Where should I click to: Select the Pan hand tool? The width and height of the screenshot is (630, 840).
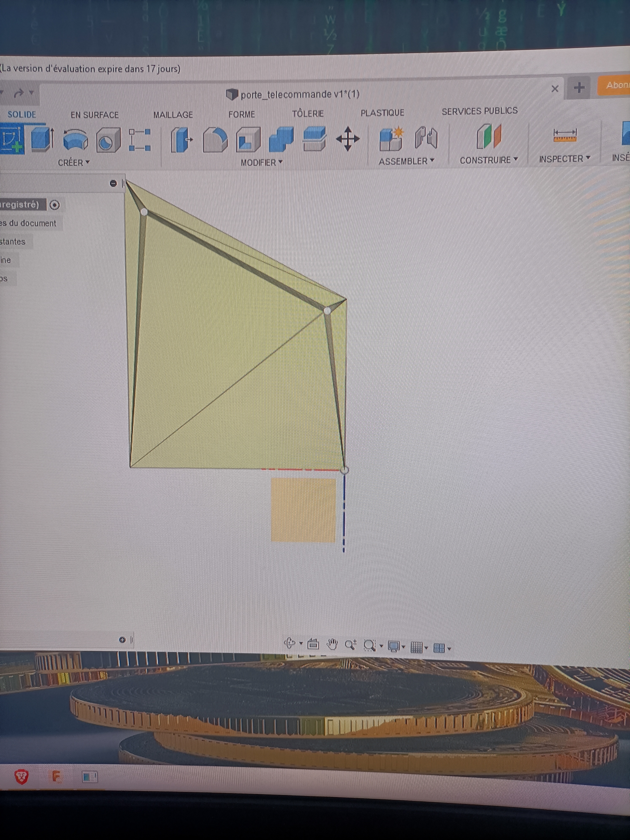(x=332, y=644)
